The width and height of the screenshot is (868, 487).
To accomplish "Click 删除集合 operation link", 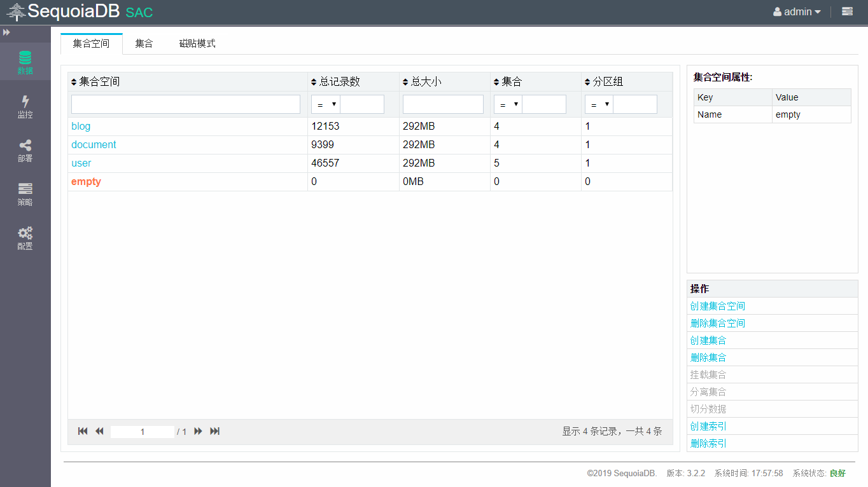I will (708, 357).
